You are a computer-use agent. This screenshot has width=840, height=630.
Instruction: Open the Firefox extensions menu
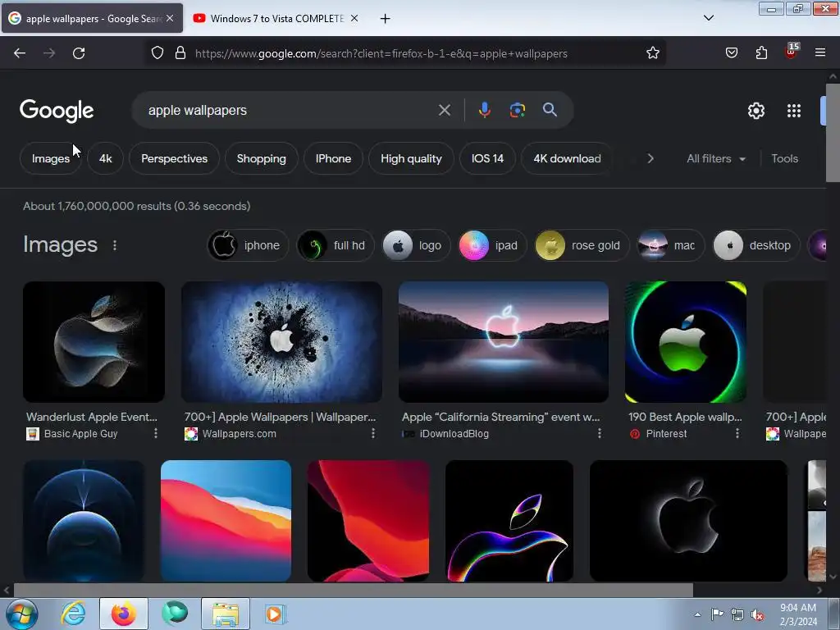coord(761,53)
